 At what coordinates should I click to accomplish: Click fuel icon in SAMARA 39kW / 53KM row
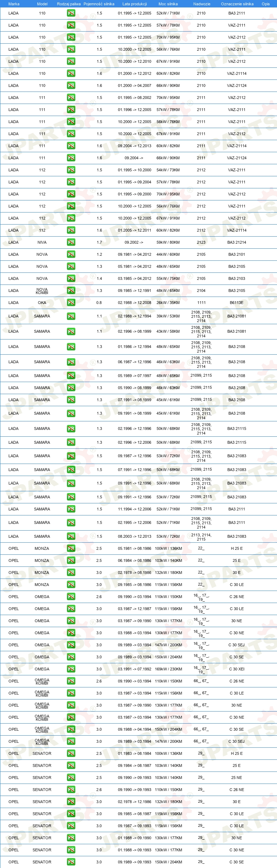pyautogui.click(x=71, y=316)
